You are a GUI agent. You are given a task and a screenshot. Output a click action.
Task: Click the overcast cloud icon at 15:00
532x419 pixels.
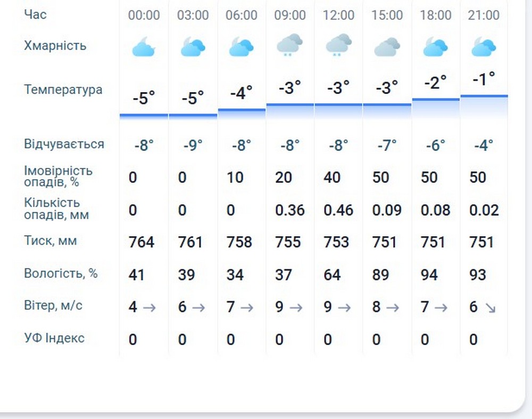coord(387,47)
